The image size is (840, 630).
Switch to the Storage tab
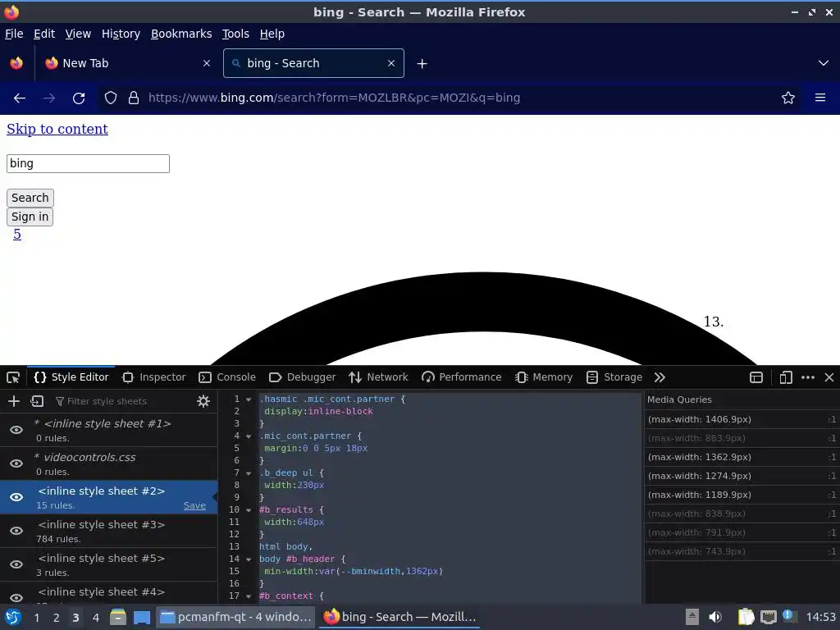tap(614, 377)
